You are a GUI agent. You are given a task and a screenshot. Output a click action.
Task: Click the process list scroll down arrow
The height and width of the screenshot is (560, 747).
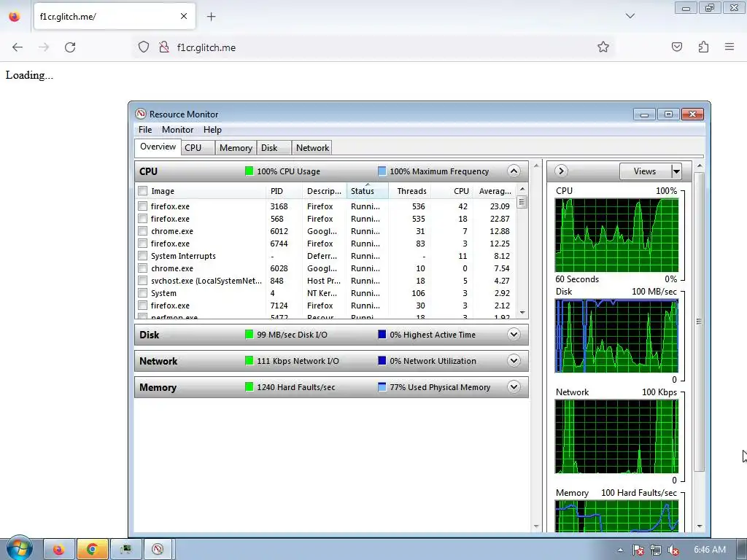coord(522,313)
